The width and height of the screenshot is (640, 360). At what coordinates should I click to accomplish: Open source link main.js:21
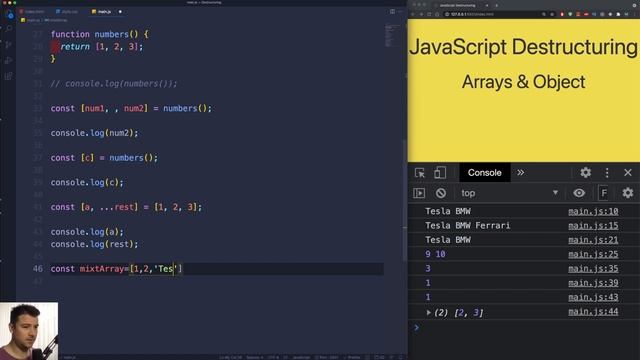[x=593, y=240]
